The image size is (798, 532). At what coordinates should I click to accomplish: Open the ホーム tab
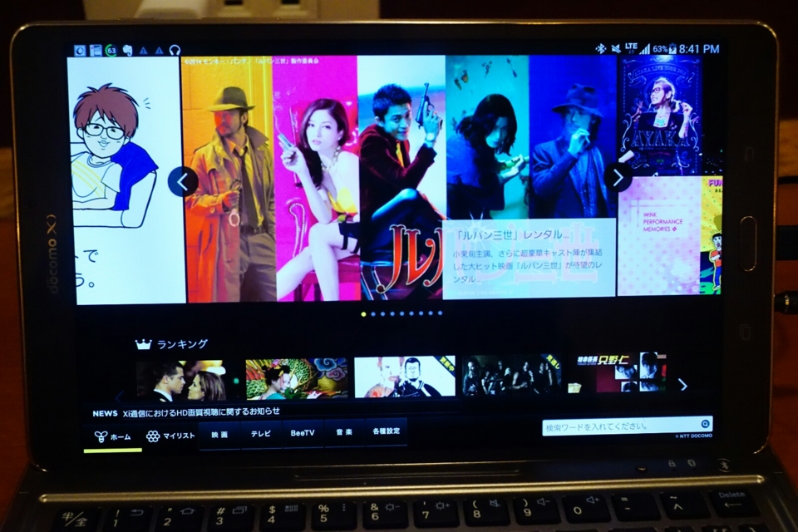[x=112, y=437]
